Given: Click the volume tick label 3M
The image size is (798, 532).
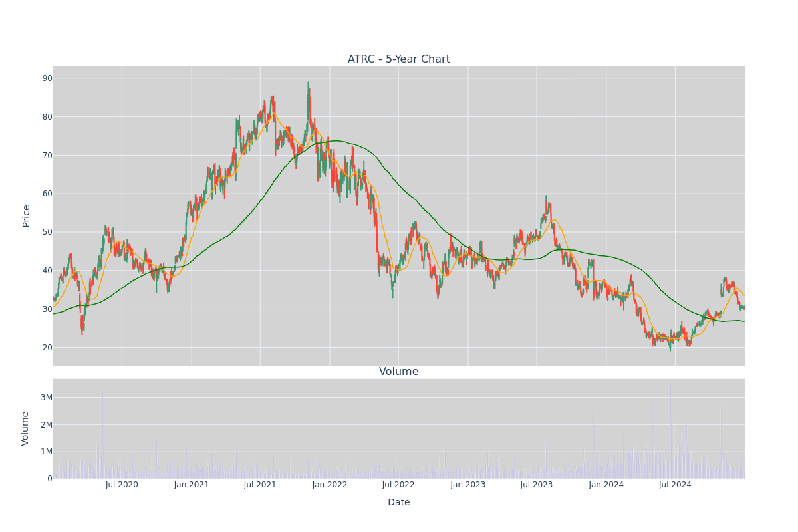Looking at the screenshot, I should point(47,398).
